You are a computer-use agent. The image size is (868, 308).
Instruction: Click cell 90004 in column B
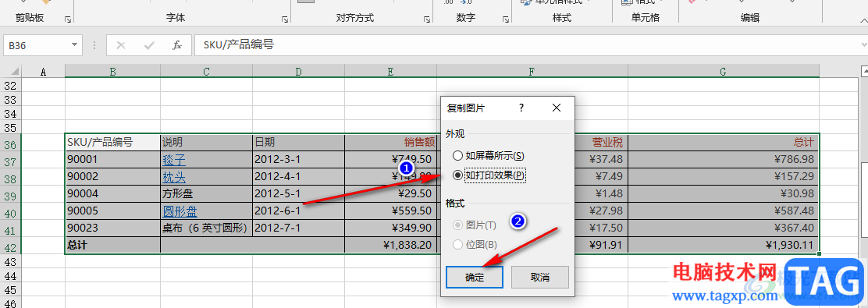click(x=112, y=193)
